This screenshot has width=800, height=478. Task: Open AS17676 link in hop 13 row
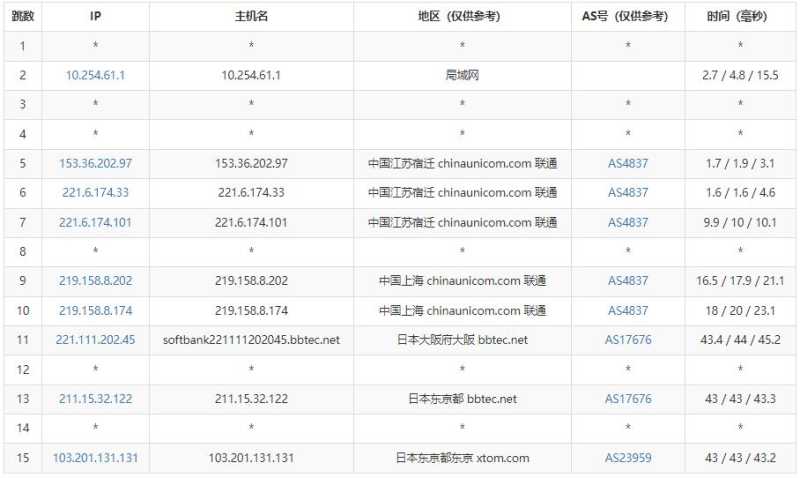628,399
